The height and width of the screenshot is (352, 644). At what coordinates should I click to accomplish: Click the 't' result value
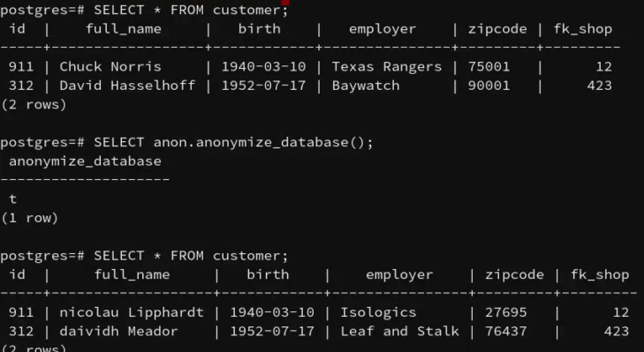[12, 199]
